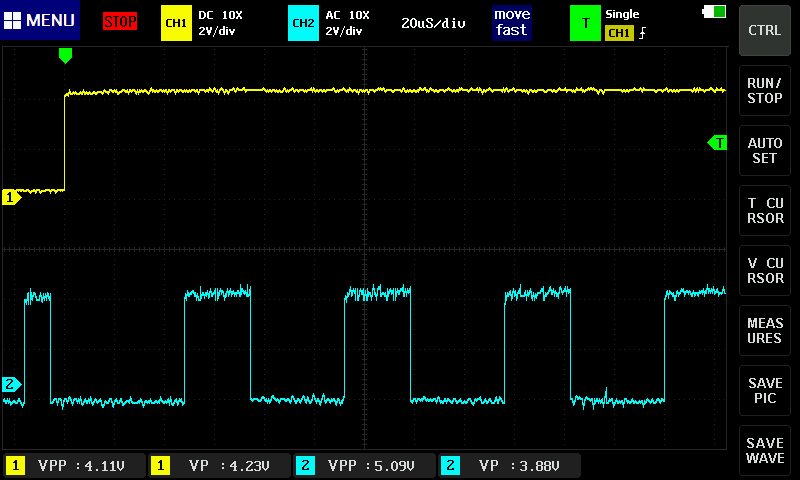
Task: Click the green horizontal trigger position marker
Action: (65, 56)
